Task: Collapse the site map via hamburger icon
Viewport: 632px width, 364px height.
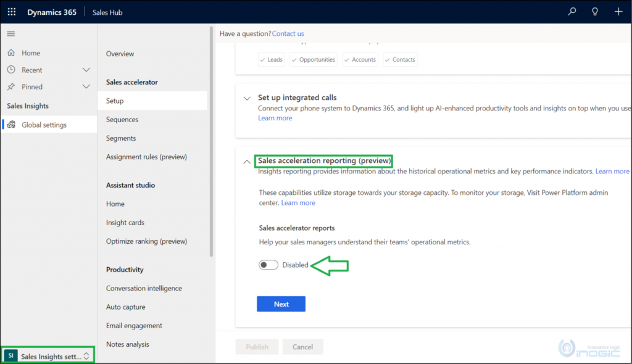Action: tap(11, 34)
